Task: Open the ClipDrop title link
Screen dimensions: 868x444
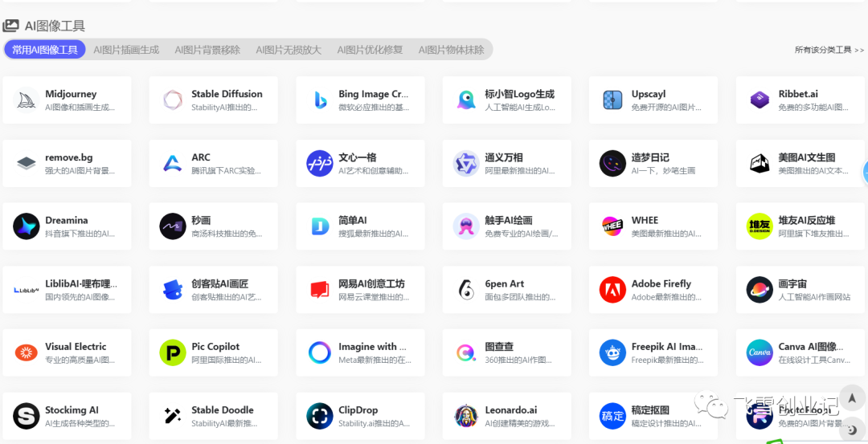Action: 358,410
